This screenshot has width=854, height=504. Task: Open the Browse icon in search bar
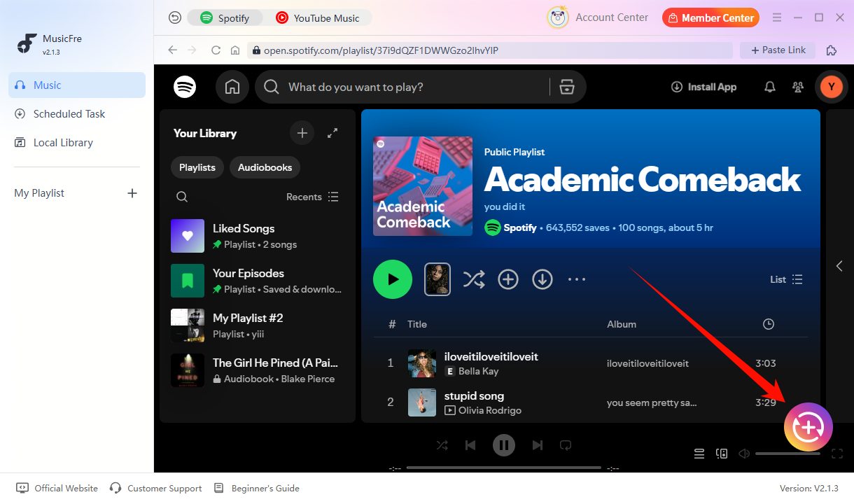coord(567,87)
